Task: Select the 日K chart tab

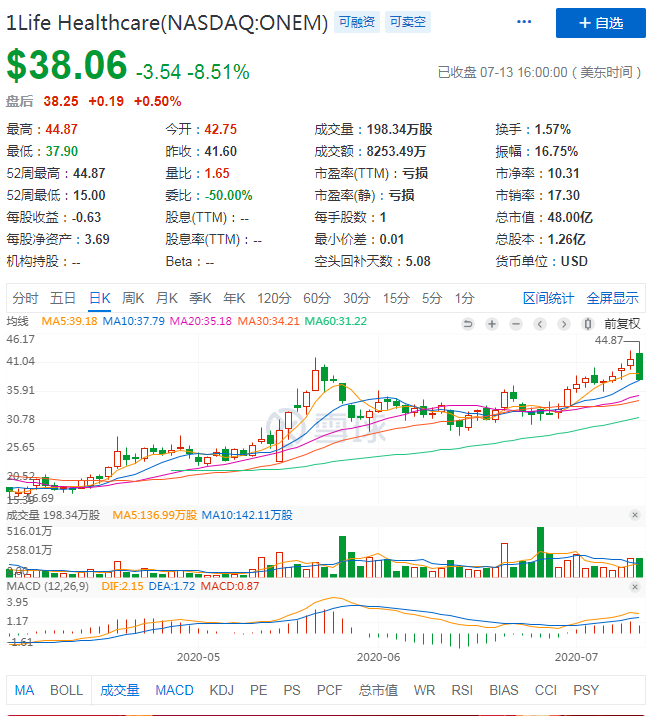Action: coord(100,298)
